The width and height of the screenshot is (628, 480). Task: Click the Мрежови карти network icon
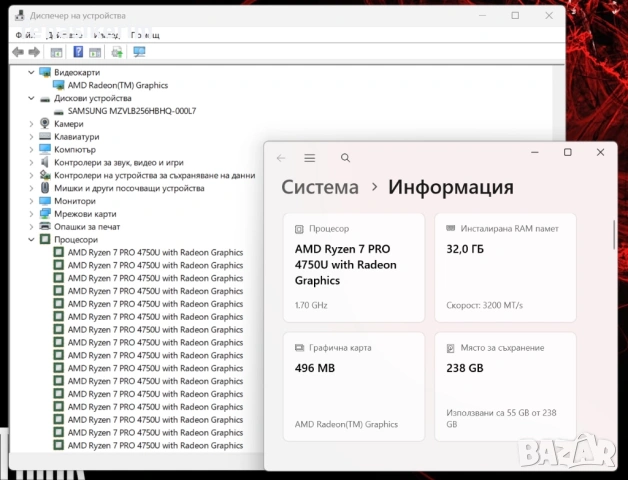[x=45, y=214]
